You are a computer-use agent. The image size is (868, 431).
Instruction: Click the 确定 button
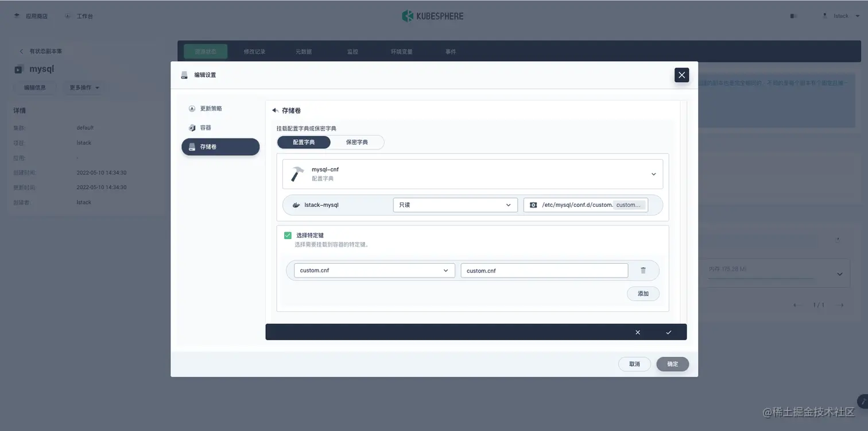coord(673,364)
